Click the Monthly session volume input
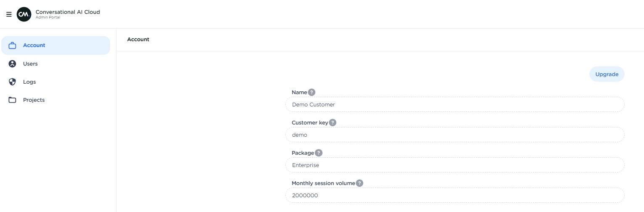Viewport: 644px width, 212px height. (454, 195)
